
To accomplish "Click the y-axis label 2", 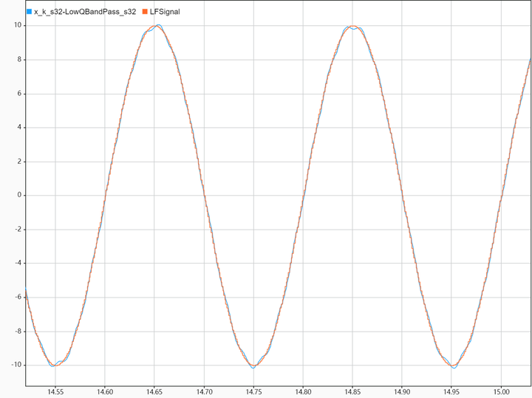I will tap(19, 162).
